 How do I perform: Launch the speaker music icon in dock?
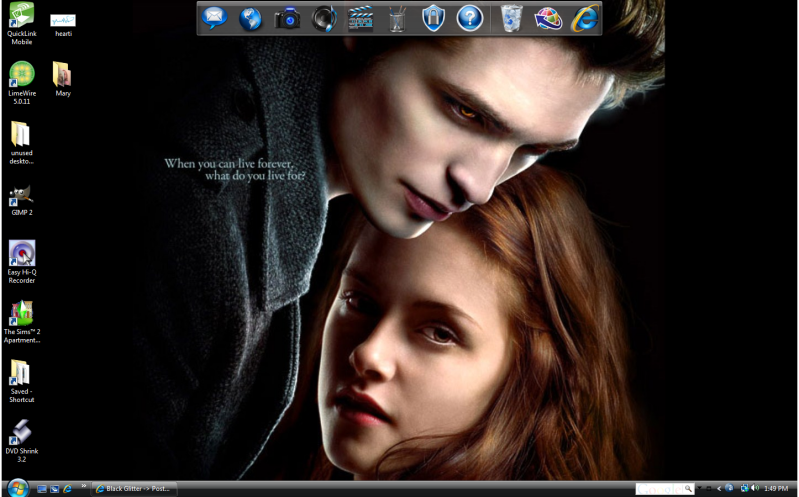click(324, 17)
